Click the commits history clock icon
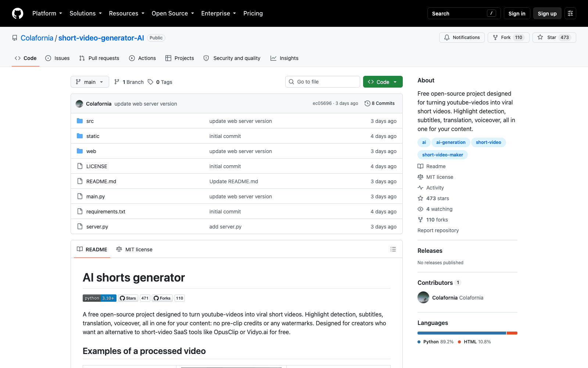This screenshot has height=368, width=588. point(367,103)
